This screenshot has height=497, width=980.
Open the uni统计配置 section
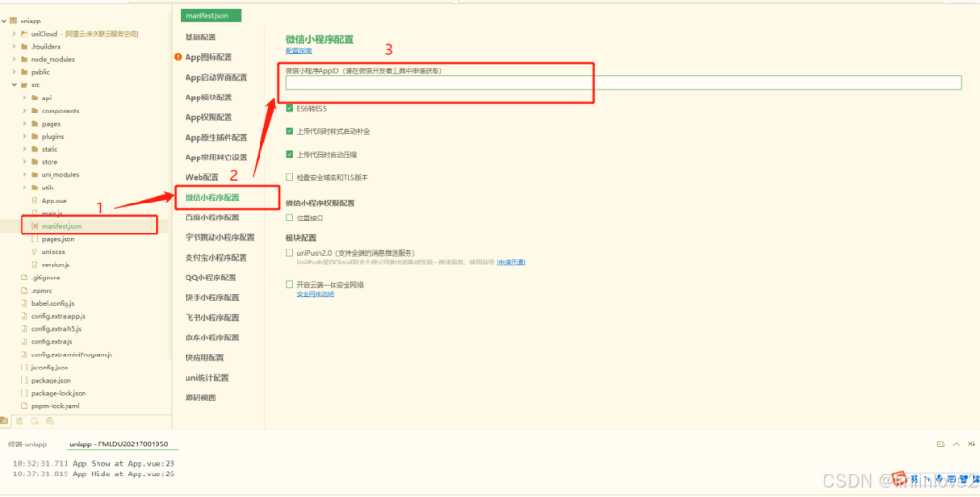pyautogui.click(x=207, y=378)
